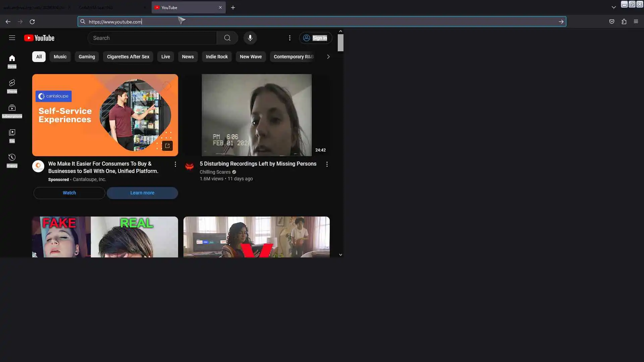Save page to Pocket icon
The image size is (644, 362).
[612, 21]
